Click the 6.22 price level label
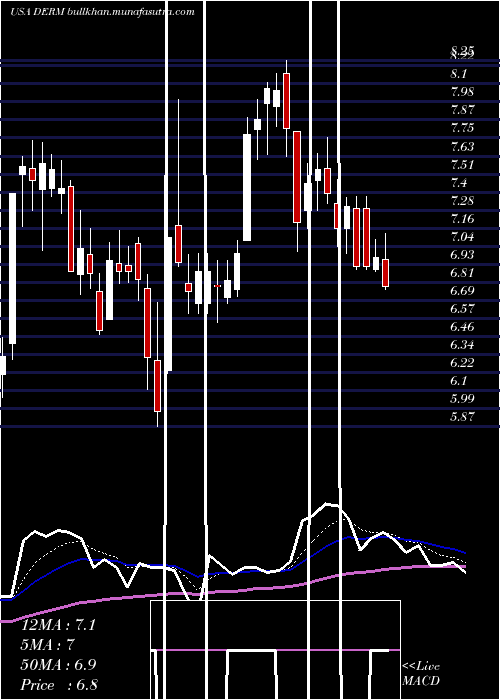 tap(462, 362)
